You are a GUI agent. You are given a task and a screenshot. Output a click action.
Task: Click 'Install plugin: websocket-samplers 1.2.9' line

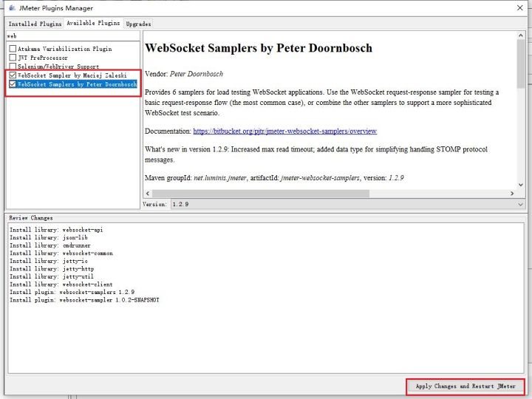tap(72, 292)
